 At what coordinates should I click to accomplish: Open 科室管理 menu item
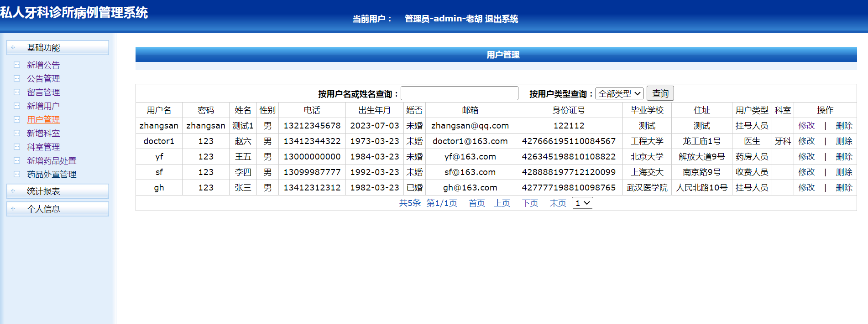(x=43, y=147)
